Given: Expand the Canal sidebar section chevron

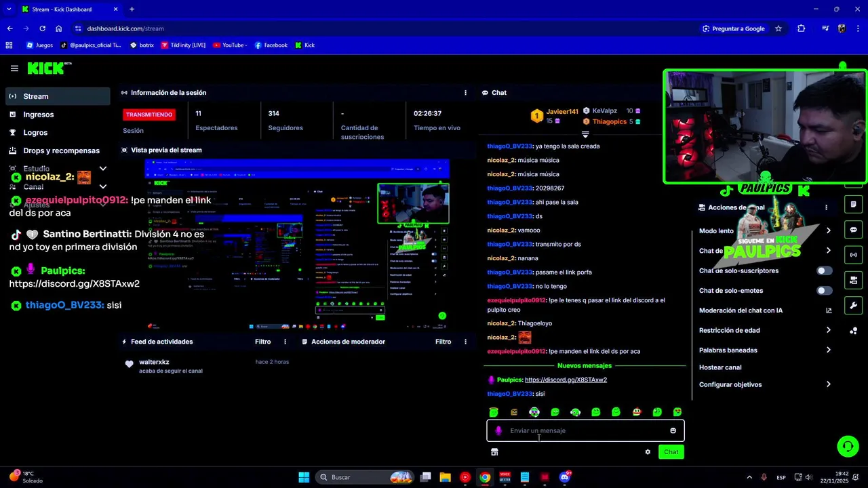Looking at the screenshot, I should pyautogui.click(x=103, y=186).
